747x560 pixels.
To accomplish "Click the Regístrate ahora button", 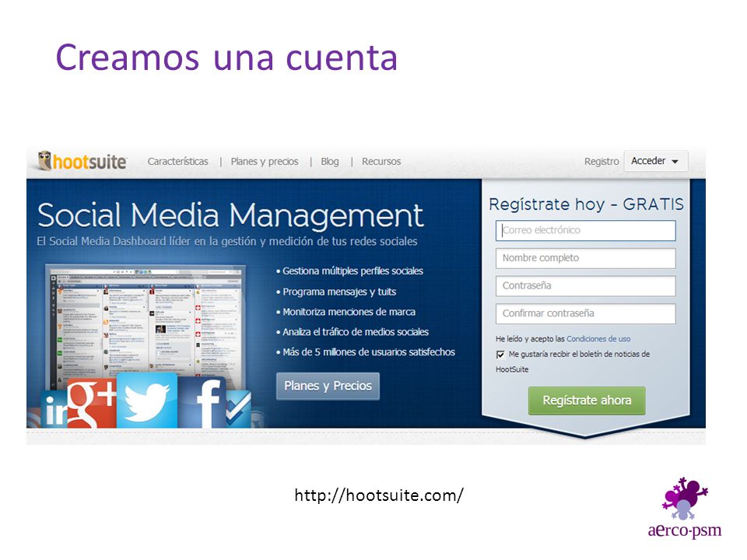I will 587,401.
